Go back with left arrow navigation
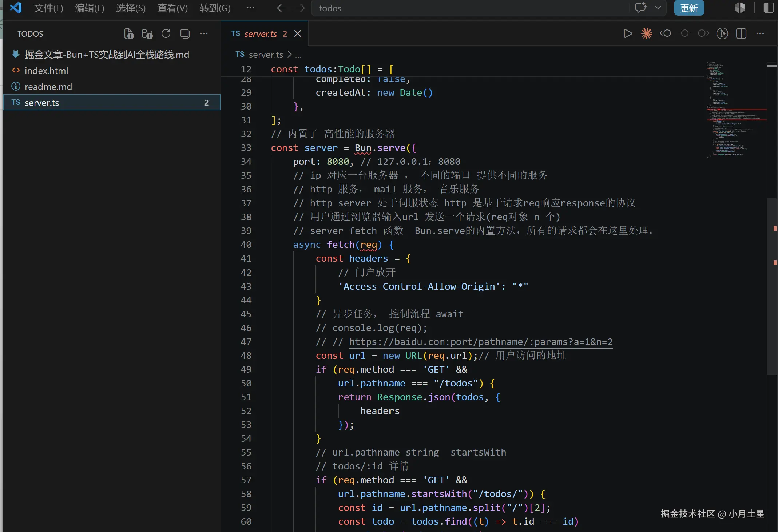Screen dimensions: 778x532 [x=281, y=8]
